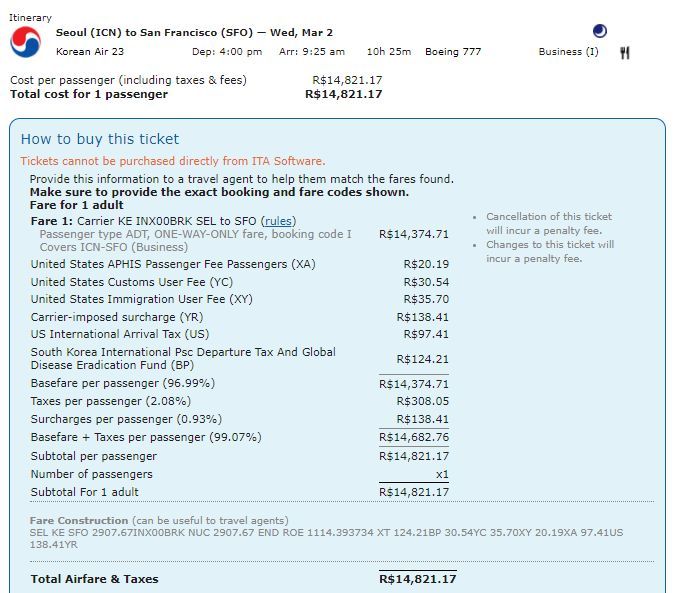The height and width of the screenshot is (593, 675).
Task: Click Surcharges per passenger (0.93%) row
Action: pos(239,419)
